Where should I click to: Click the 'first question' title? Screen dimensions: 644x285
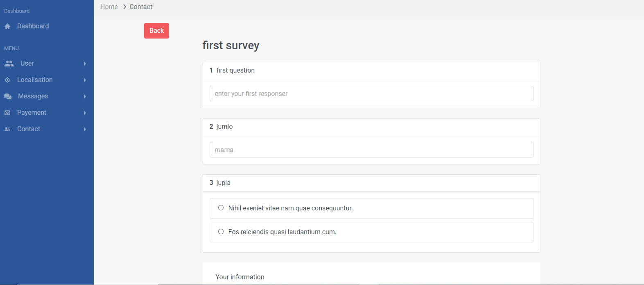click(235, 71)
